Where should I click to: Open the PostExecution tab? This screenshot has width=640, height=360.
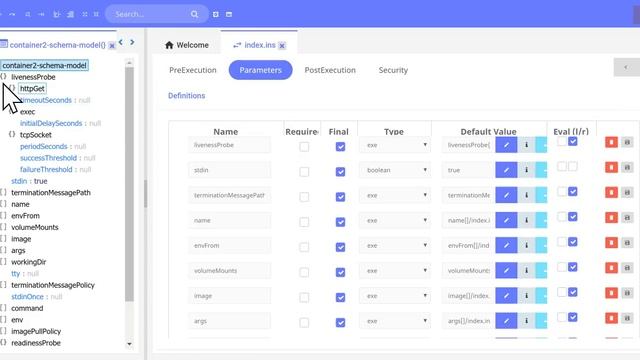tap(330, 70)
